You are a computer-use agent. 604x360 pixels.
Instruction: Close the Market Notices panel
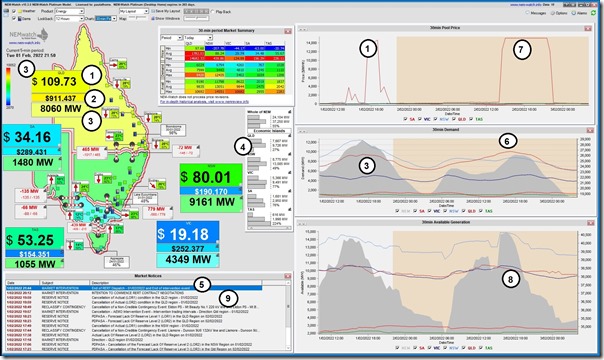click(x=288, y=276)
